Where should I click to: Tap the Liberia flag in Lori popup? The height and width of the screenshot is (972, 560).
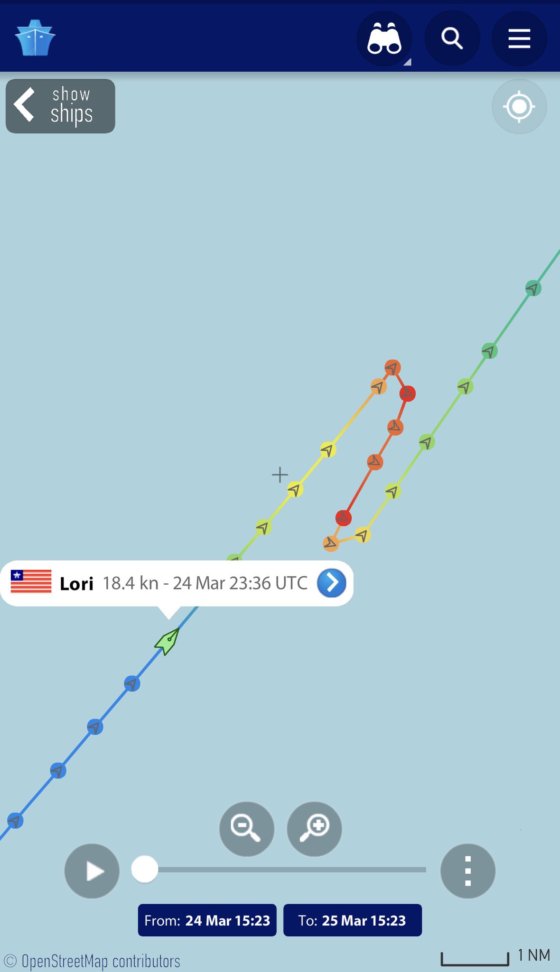(x=31, y=582)
